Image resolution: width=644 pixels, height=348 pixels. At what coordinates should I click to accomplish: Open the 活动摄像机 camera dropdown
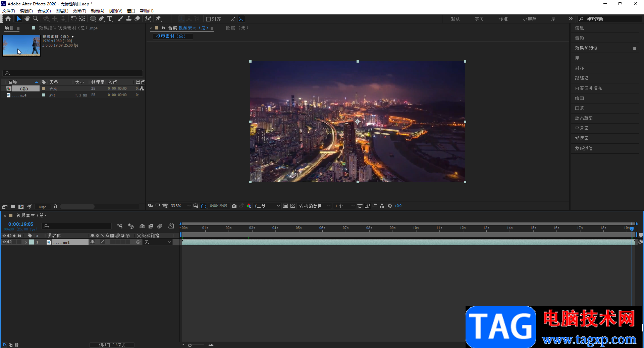315,206
